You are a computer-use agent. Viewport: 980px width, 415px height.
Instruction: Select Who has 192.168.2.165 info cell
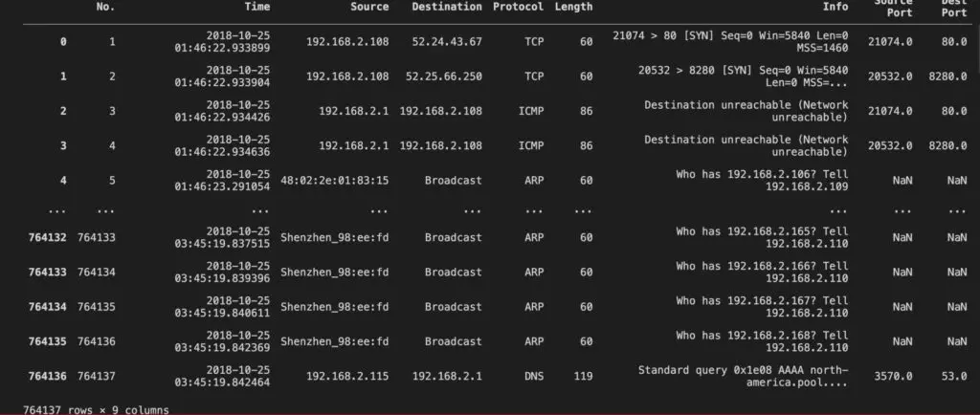(x=762, y=237)
